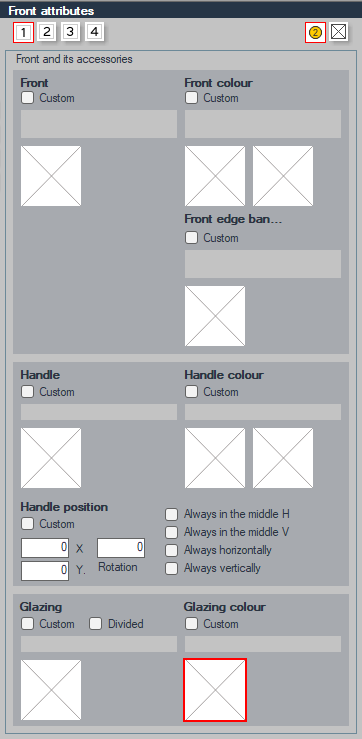Click the crossed-box icon at top right
This screenshot has height=739, width=362.
point(338,32)
